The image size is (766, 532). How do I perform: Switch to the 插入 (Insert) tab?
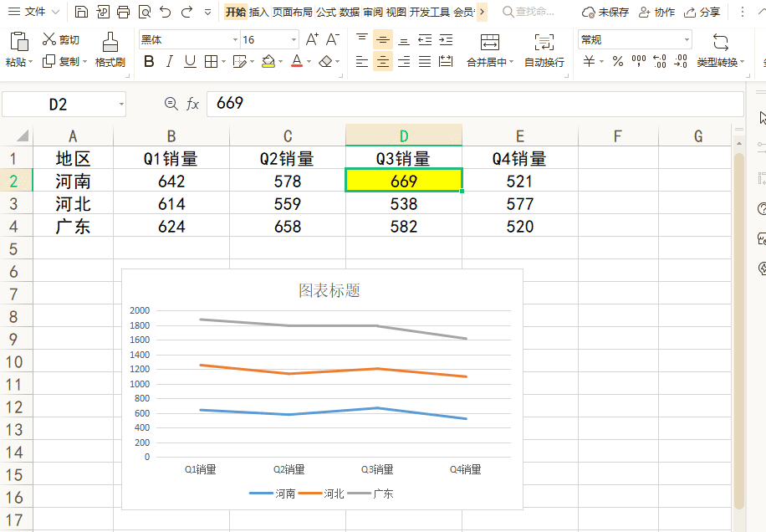(x=258, y=12)
